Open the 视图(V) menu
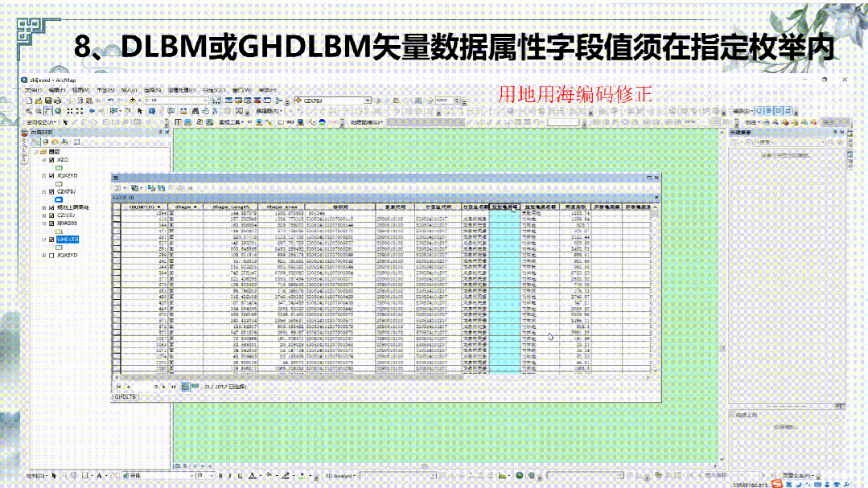The width and height of the screenshot is (868, 488). click(x=80, y=90)
